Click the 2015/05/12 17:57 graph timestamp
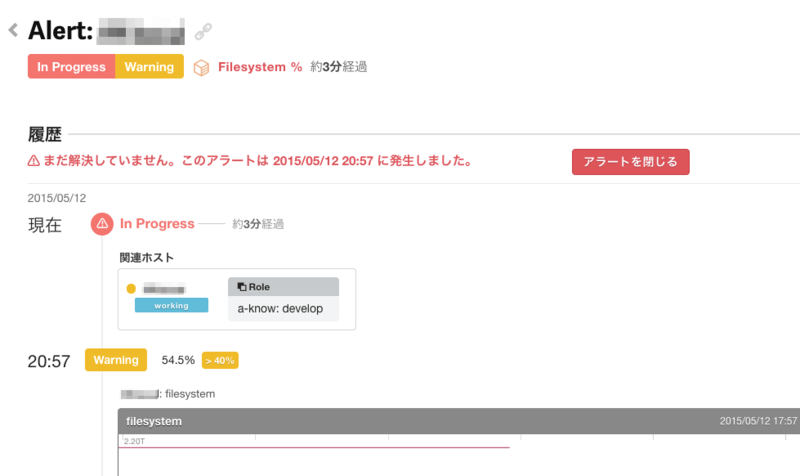 758,421
